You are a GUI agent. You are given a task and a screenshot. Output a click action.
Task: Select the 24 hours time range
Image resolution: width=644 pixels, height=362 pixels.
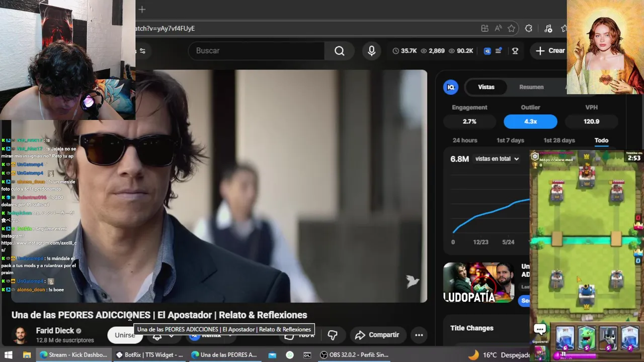[x=465, y=141]
